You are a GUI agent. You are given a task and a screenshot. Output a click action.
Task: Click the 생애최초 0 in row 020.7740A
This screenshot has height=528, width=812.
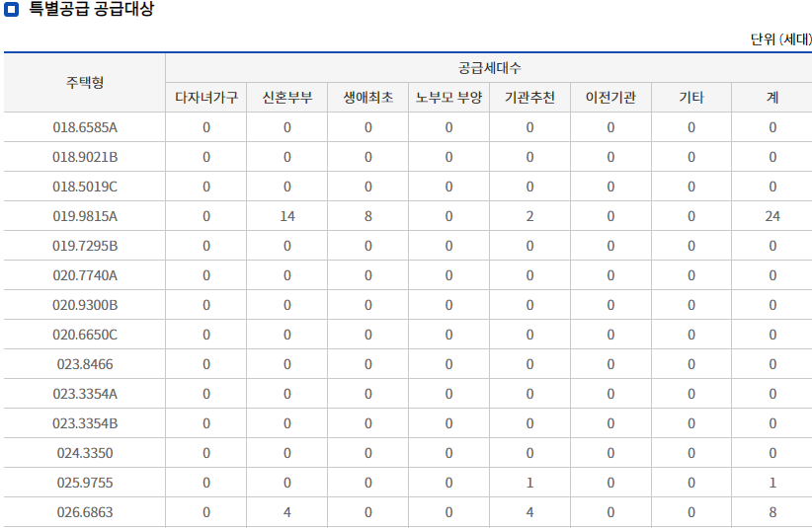click(368, 275)
